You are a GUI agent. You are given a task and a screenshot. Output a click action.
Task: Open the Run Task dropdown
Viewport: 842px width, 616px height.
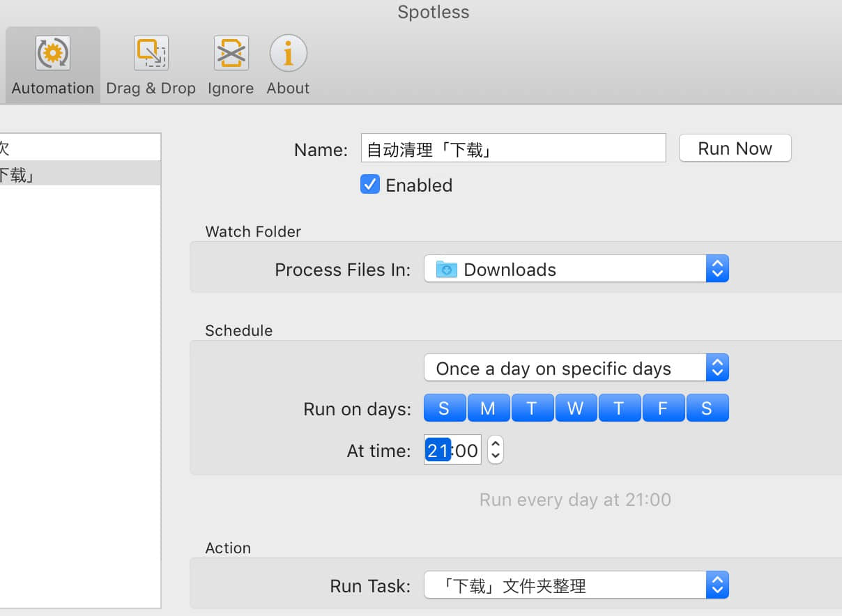click(576, 585)
